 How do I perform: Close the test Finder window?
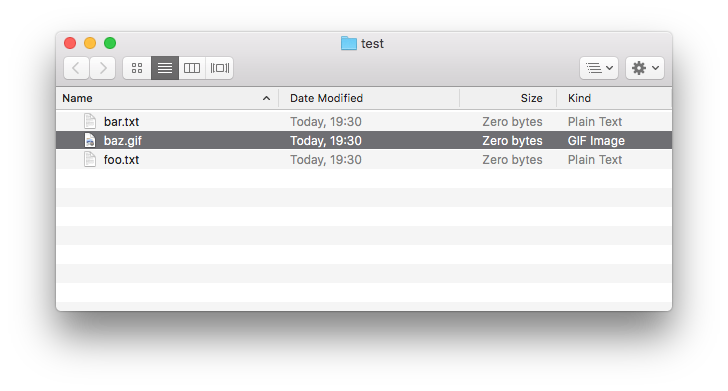tap(70, 43)
